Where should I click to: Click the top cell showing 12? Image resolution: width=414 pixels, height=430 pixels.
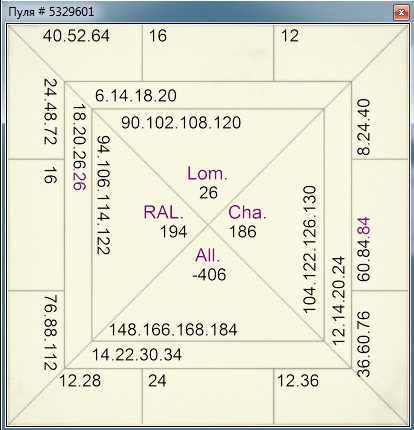[x=290, y=36]
